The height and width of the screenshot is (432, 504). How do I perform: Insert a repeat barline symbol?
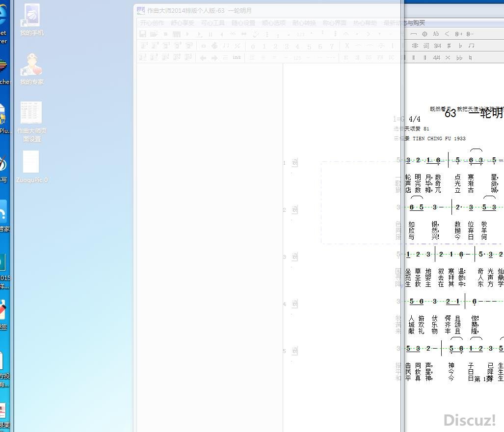tap(415, 46)
